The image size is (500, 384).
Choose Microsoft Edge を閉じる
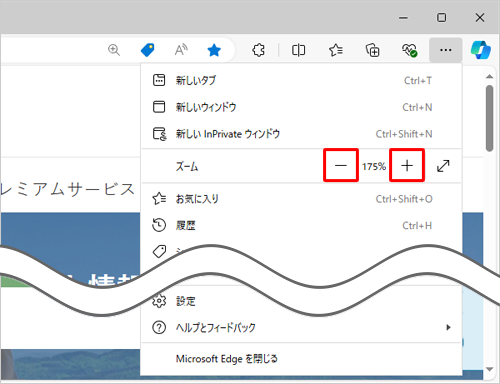click(301, 359)
